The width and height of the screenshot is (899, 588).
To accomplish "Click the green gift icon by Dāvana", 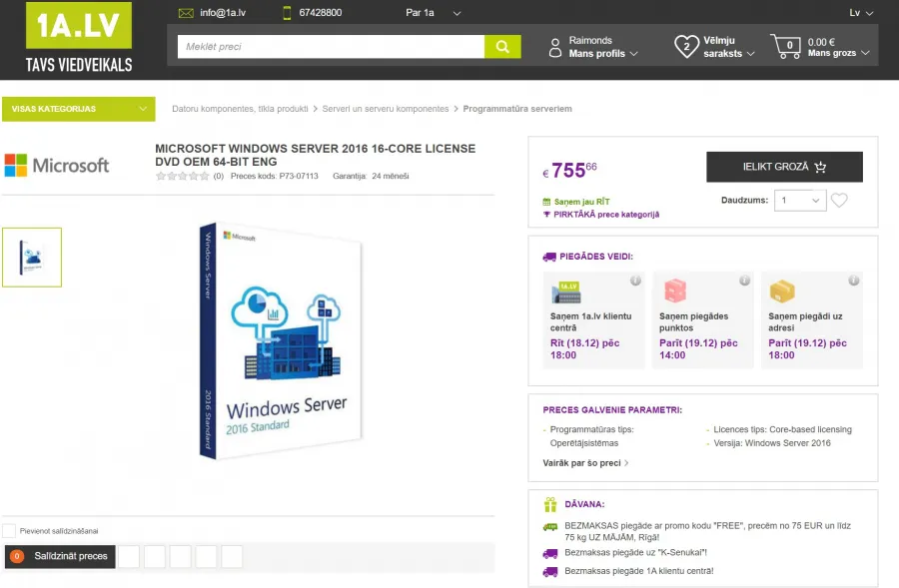I will (550, 504).
